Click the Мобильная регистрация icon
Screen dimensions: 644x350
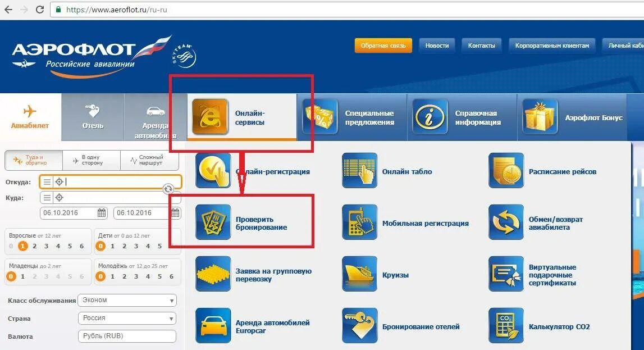pos(359,220)
